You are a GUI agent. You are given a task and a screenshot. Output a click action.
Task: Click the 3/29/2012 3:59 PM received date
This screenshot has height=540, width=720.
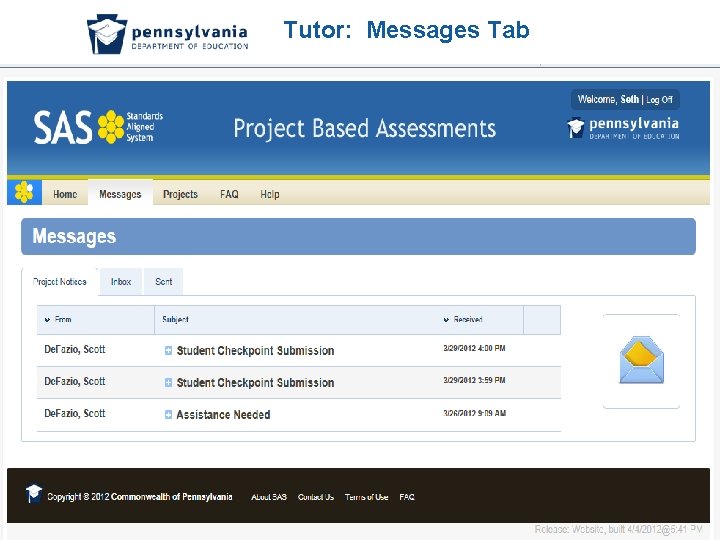(474, 380)
